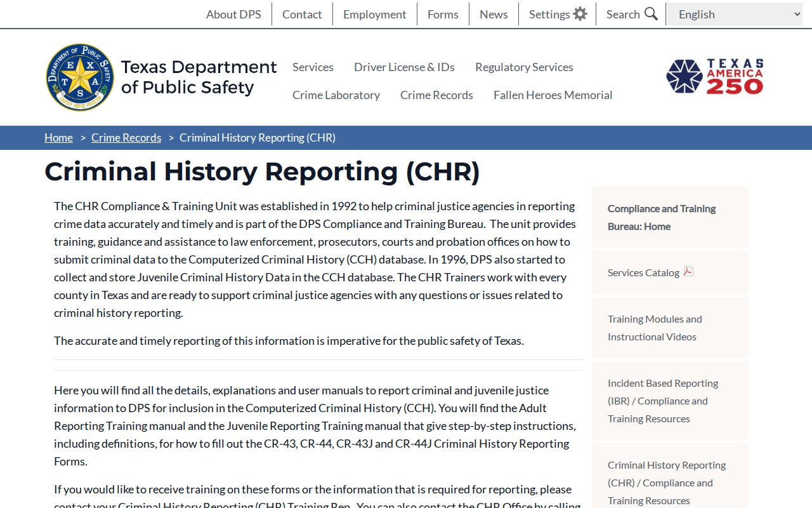
Task: Click the Criminal History Reporting (CHR) heading
Action: (x=262, y=171)
